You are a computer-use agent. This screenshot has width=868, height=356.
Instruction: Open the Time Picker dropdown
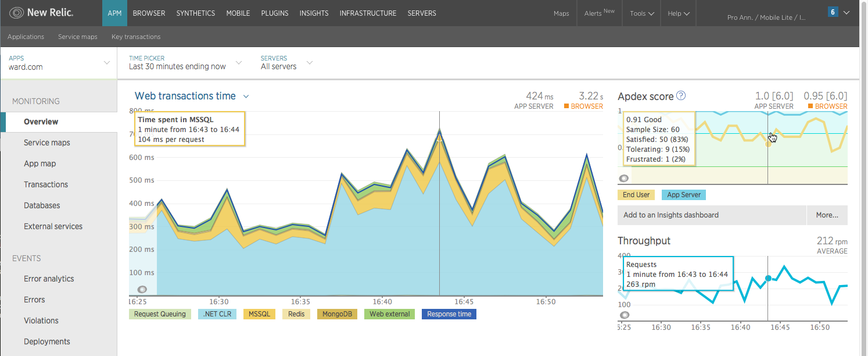[x=185, y=63]
